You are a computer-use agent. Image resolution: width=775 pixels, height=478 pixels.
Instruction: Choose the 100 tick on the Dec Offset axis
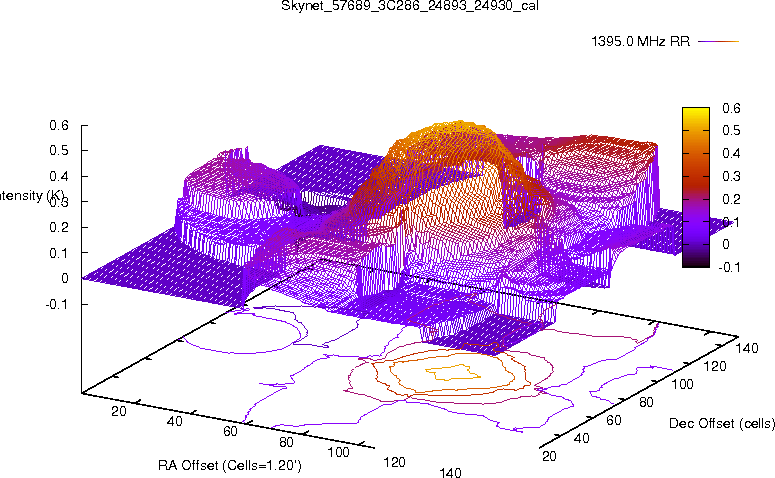pyautogui.click(x=682, y=384)
